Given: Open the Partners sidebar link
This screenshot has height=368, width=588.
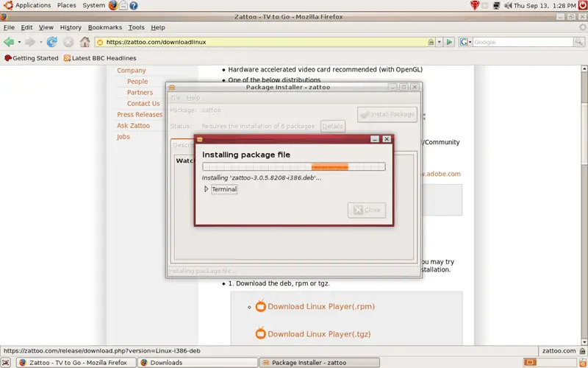Looking at the screenshot, I should [x=140, y=93].
